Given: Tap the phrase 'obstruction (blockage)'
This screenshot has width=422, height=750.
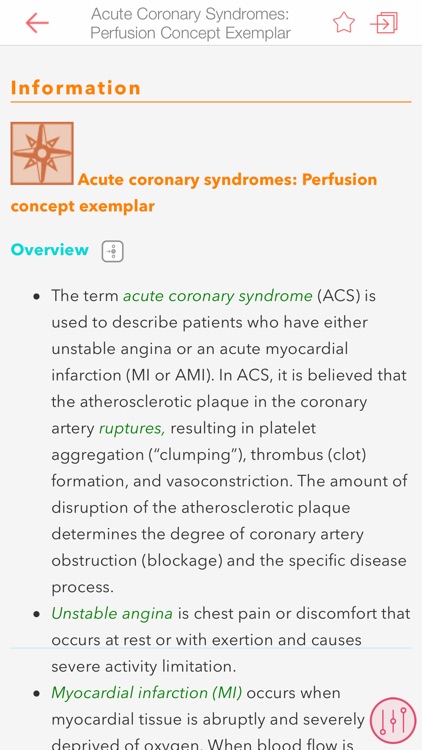Looking at the screenshot, I should pyautogui.click(x=136, y=561).
